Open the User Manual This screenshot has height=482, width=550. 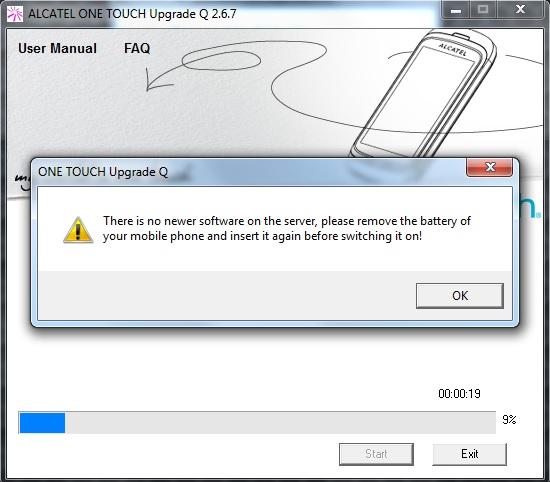point(58,48)
